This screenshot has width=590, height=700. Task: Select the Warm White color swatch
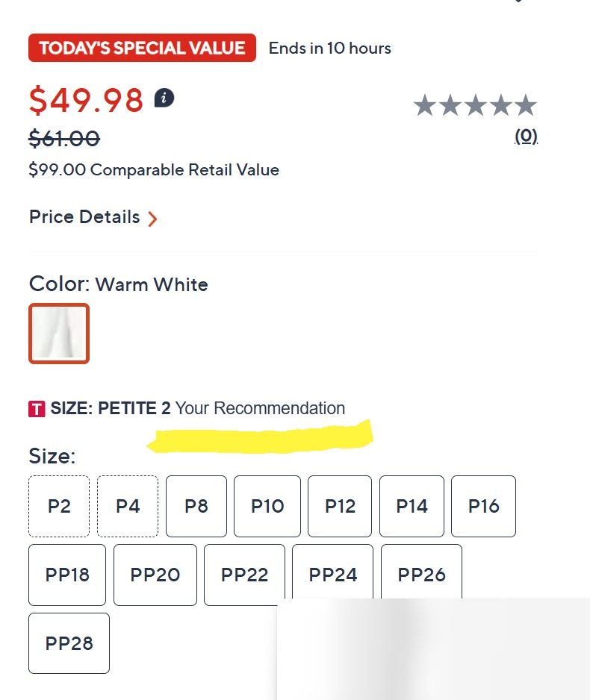coord(59,334)
